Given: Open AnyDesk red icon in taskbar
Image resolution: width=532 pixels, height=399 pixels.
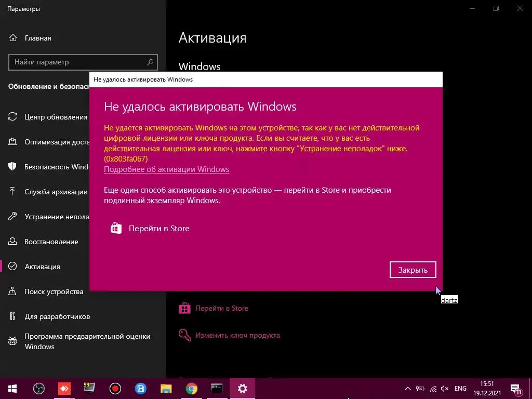Looking at the screenshot, I should [64, 389].
